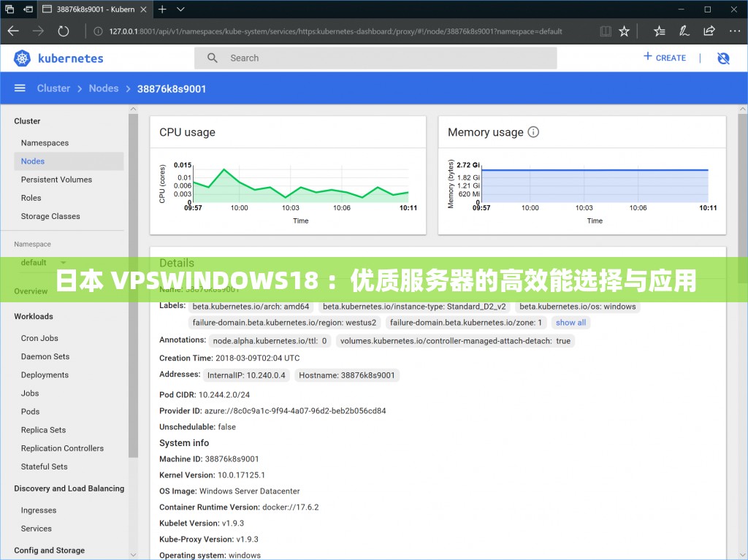Image resolution: width=748 pixels, height=560 pixels.
Task: Click the sidebar scrollbar thumb
Action: click(x=133, y=285)
